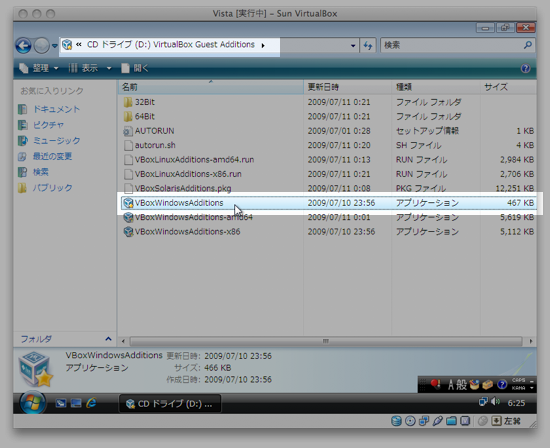Select VBoxLinuxAdditions-x86.run file

182,174
